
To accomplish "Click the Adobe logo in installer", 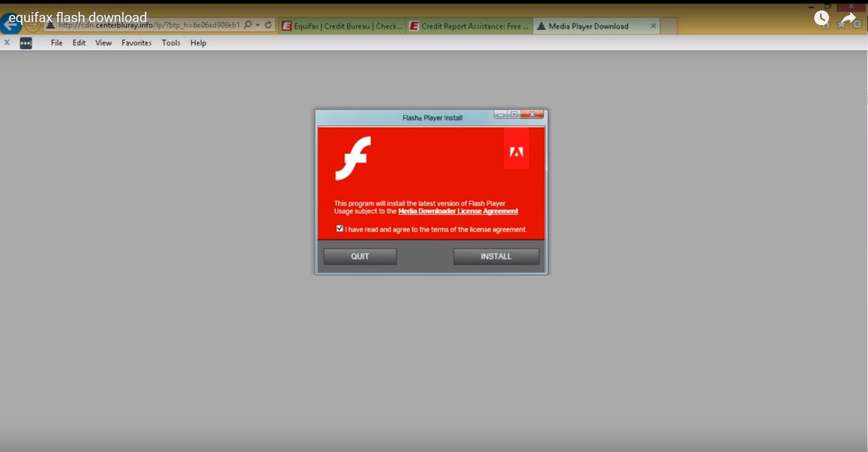I will click(517, 152).
